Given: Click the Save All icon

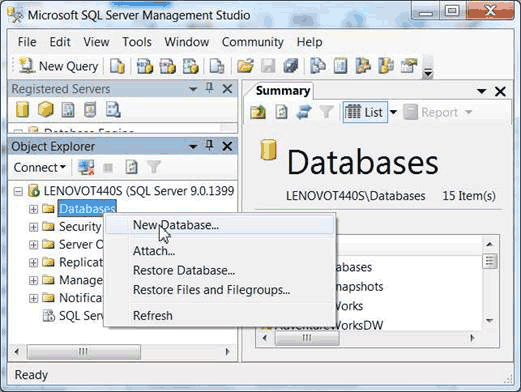Looking at the screenshot, I should pyautogui.click(x=291, y=66).
